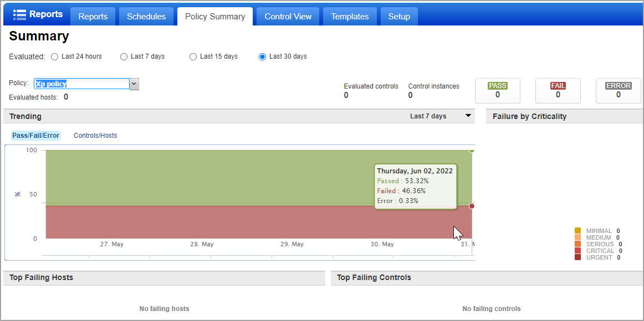Open the Policy dropdown arrow
Image resolution: width=644 pixels, height=321 pixels.
pos(133,83)
